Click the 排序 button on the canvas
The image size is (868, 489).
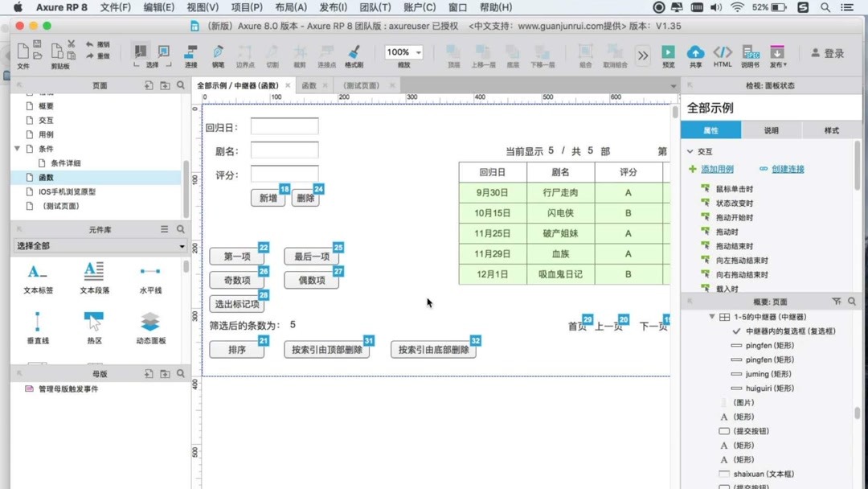pos(236,350)
